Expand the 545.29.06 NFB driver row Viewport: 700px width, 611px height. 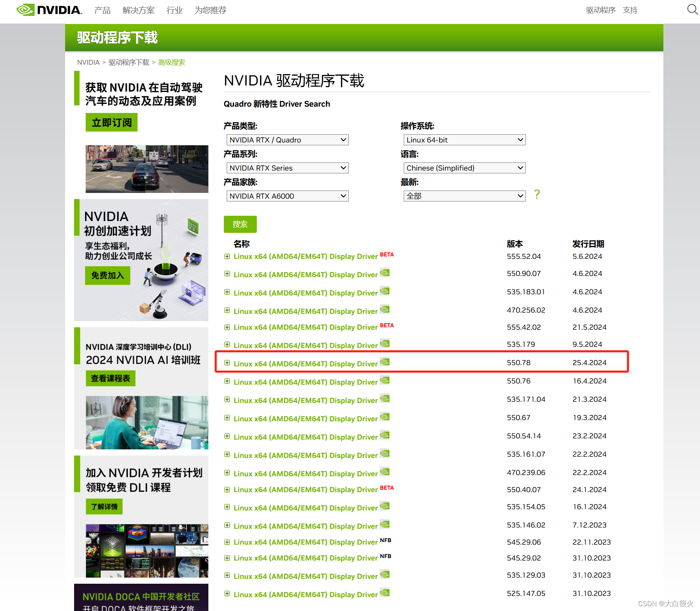(227, 542)
